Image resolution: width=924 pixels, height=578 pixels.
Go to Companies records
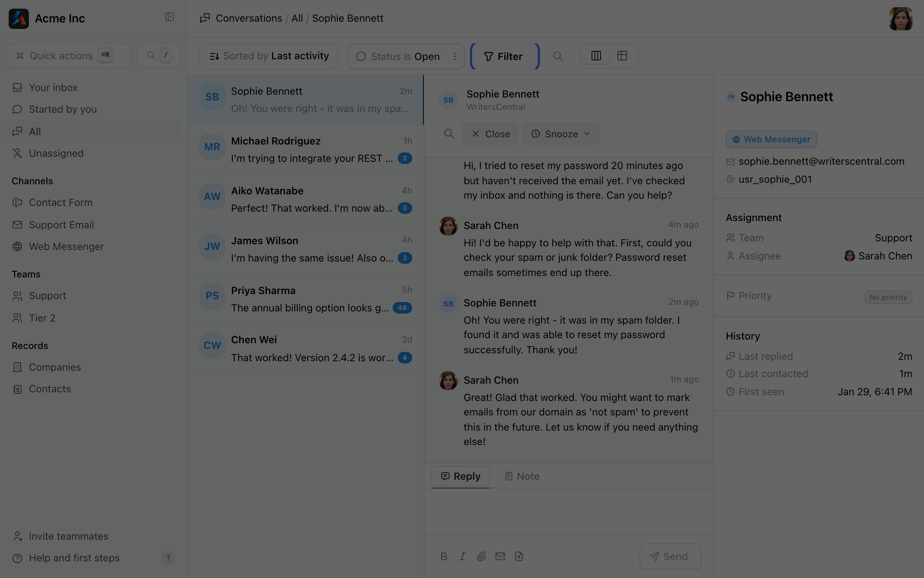(93, 367)
